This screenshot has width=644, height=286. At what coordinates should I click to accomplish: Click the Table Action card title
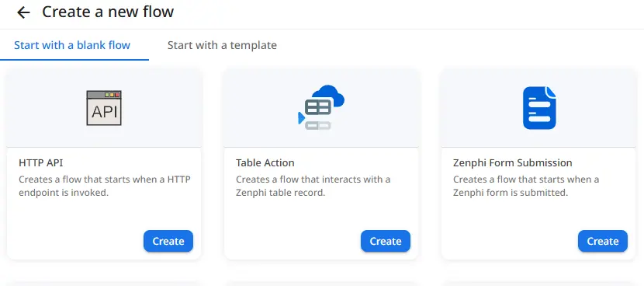(265, 162)
